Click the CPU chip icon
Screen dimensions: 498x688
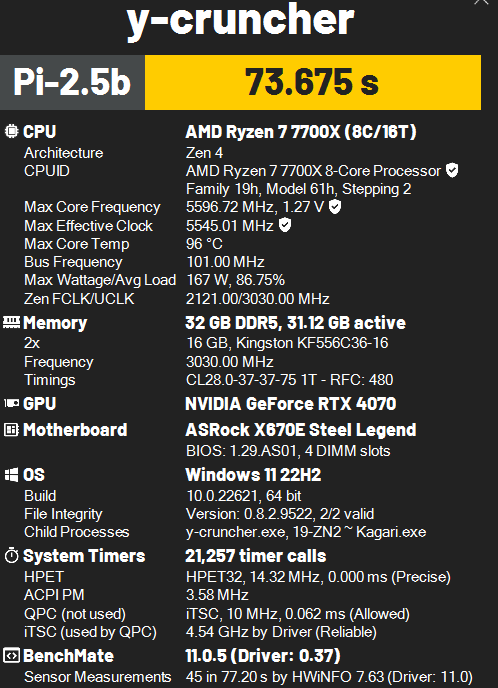click(11, 132)
